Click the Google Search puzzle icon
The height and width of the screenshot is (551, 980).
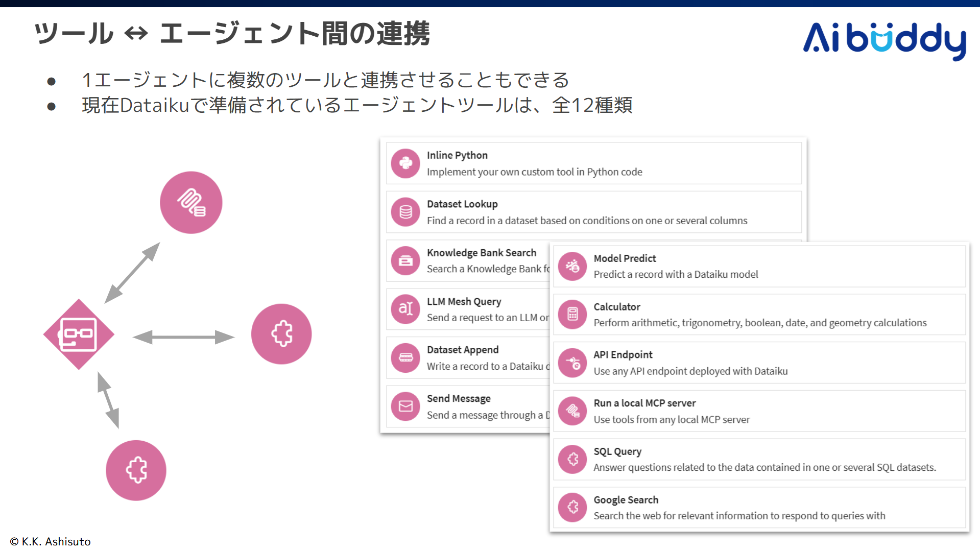[572, 507]
